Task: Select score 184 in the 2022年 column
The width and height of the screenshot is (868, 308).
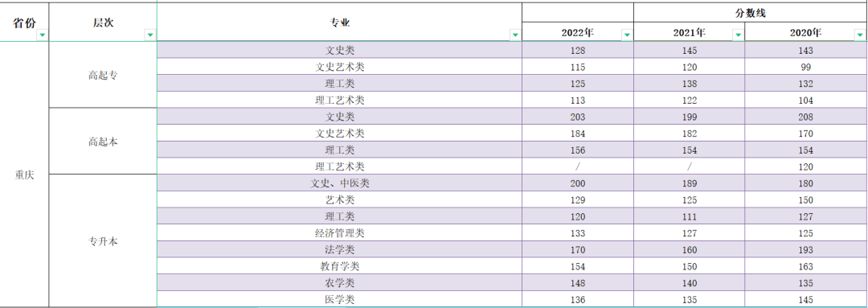Action: (578, 133)
